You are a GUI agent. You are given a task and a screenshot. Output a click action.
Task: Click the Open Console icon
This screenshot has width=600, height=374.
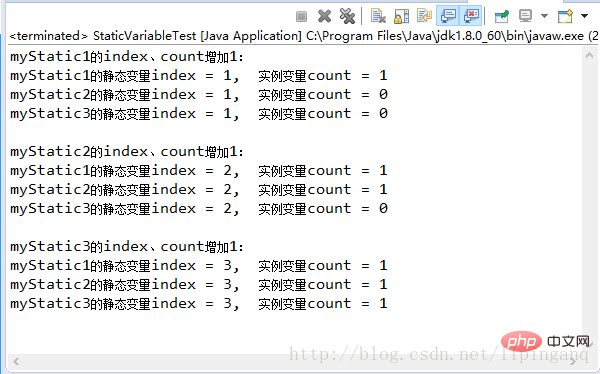point(566,16)
